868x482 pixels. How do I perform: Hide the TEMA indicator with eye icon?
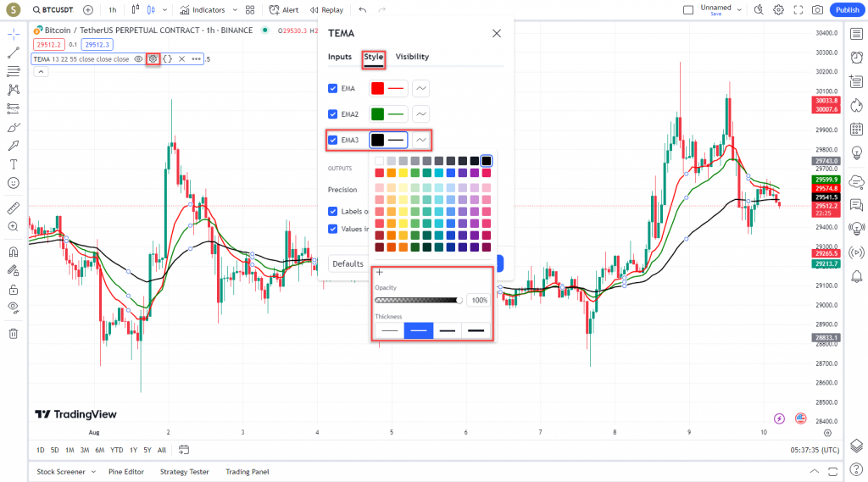click(138, 58)
